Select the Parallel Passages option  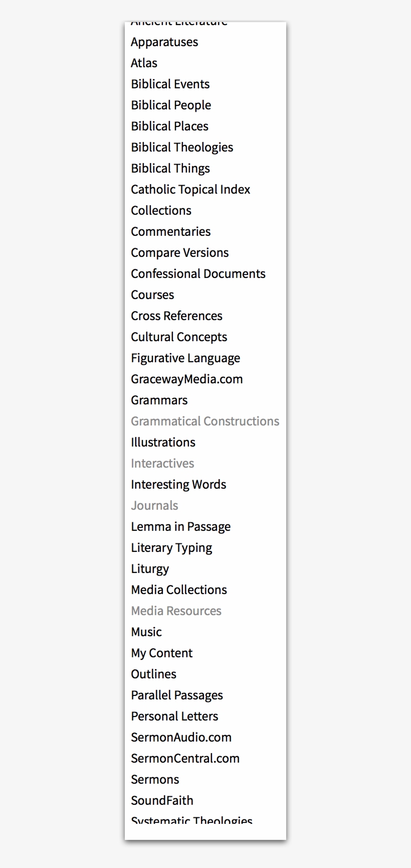177,695
